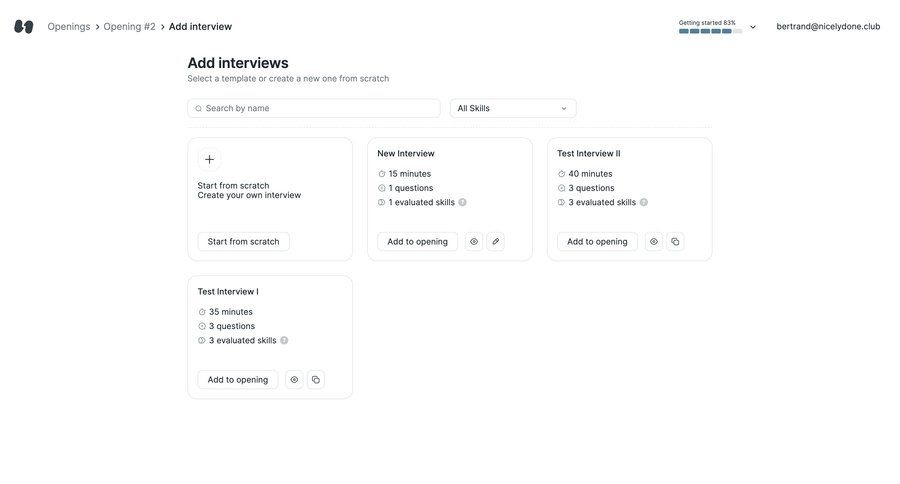Image resolution: width=900 pixels, height=484 pixels.
Task: Click the Test Interview II card title
Action: click(588, 153)
